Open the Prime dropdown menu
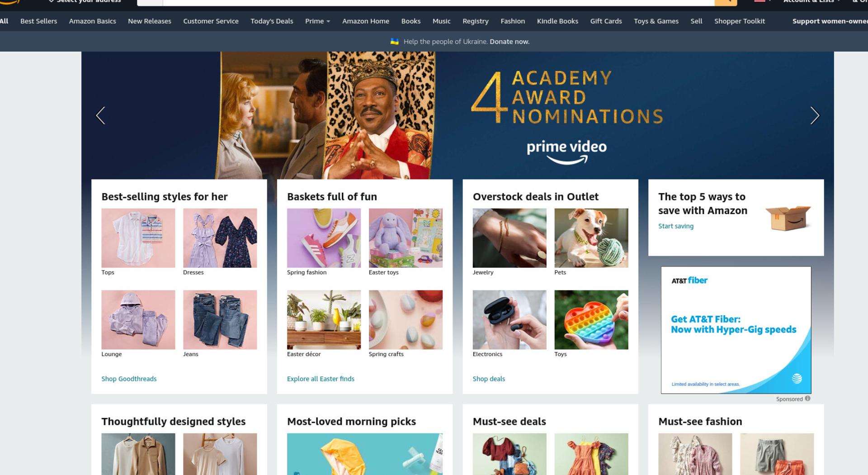This screenshot has width=868, height=475. (x=317, y=21)
